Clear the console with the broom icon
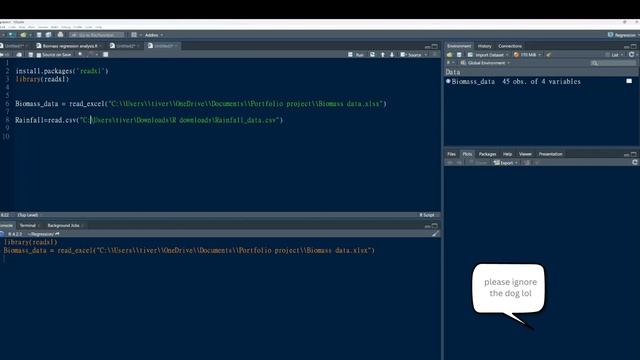 (435, 234)
